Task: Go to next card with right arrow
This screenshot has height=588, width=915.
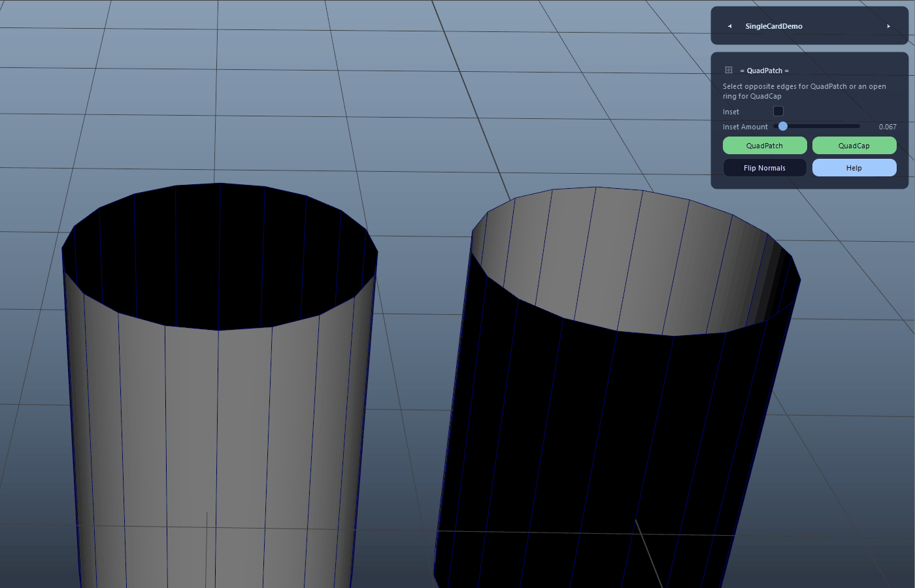Action: coord(888,26)
